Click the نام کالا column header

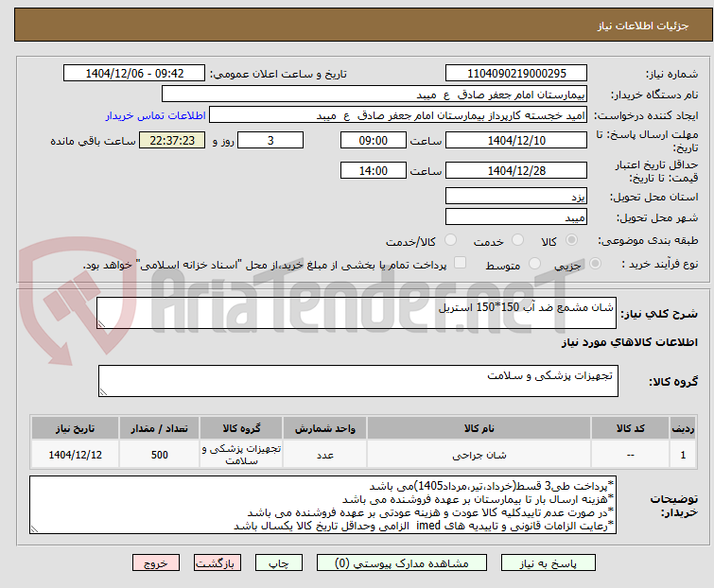point(479,428)
